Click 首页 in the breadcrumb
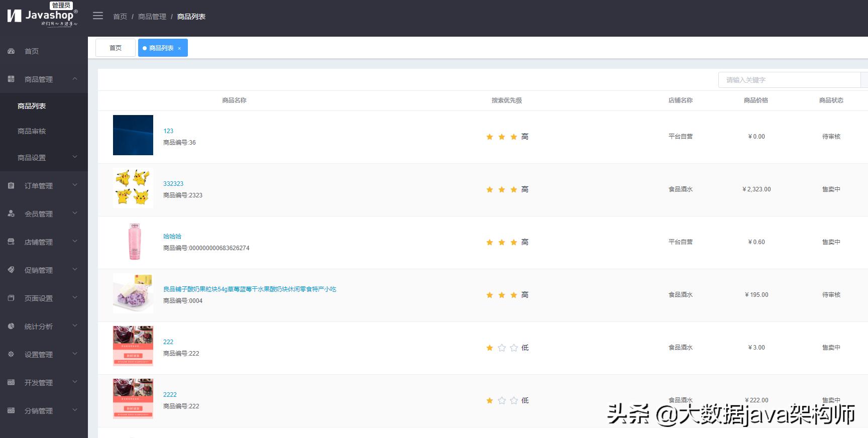868x438 pixels. tap(120, 17)
